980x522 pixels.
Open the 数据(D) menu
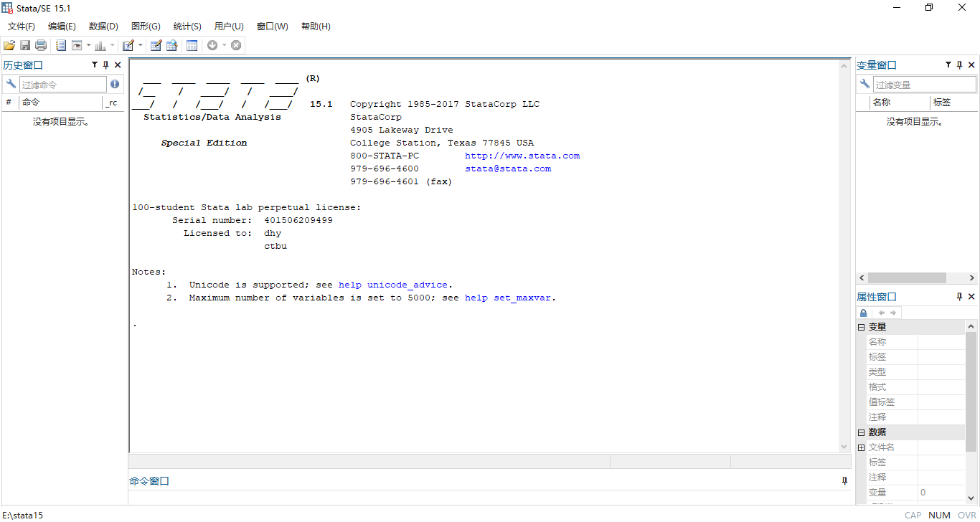pyautogui.click(x=103, y=27)
